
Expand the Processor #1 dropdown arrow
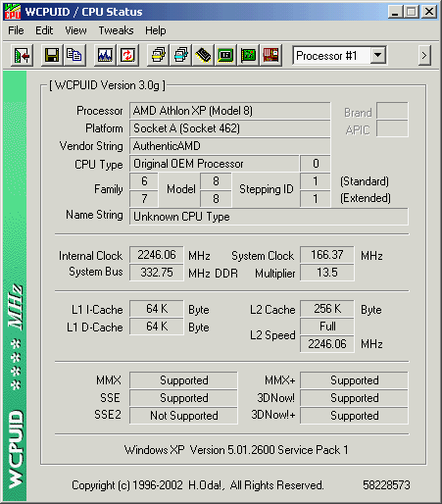(377, 56)
